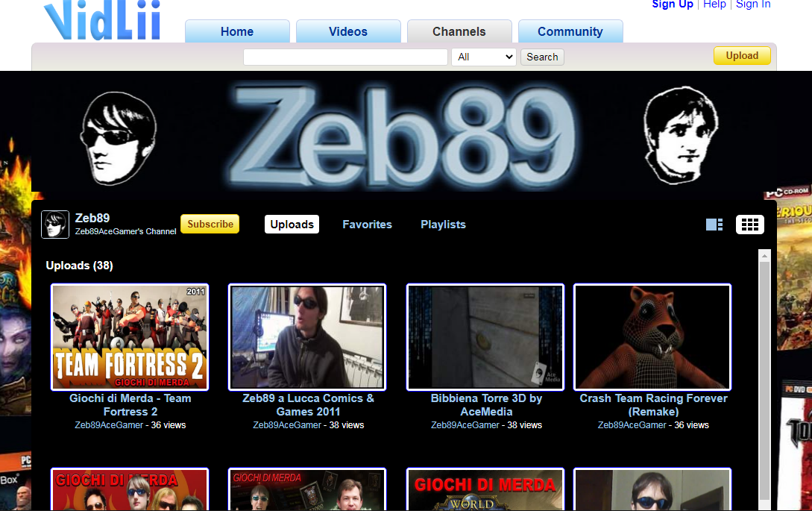The height and width of the screenshot is (511, 812).
Task: Open Team Fortress 2 video thumbnail
Action: pos(130,337)
